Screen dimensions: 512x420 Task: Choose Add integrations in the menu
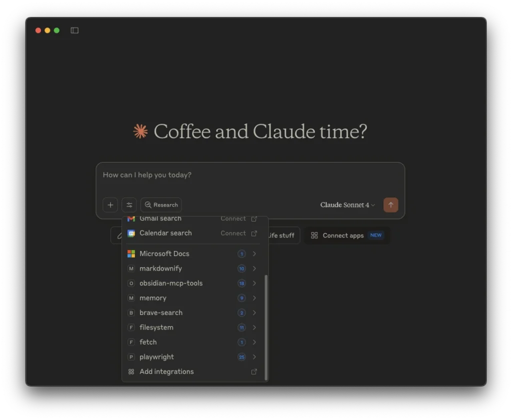pos(192,371)
